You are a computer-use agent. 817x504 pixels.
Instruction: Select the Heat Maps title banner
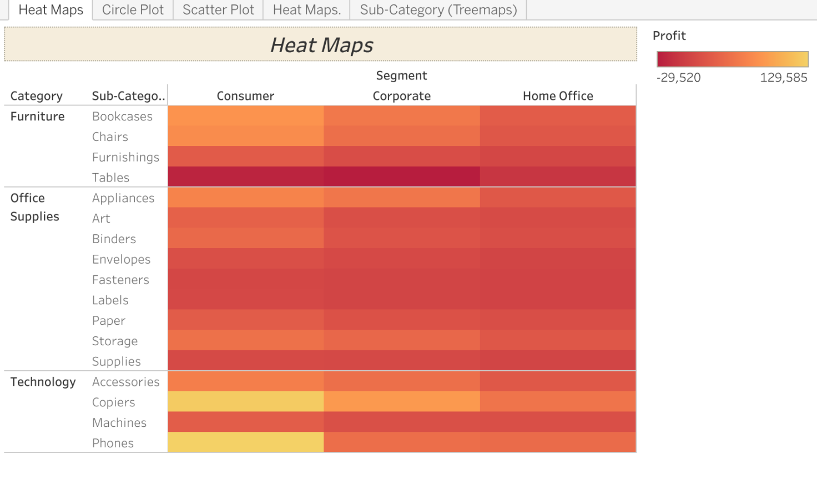click(x=321, y=44)
